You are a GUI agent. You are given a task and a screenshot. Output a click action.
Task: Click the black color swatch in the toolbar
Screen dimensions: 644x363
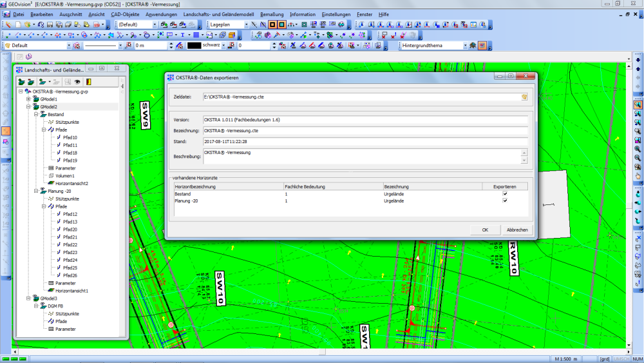coord(194,46)
